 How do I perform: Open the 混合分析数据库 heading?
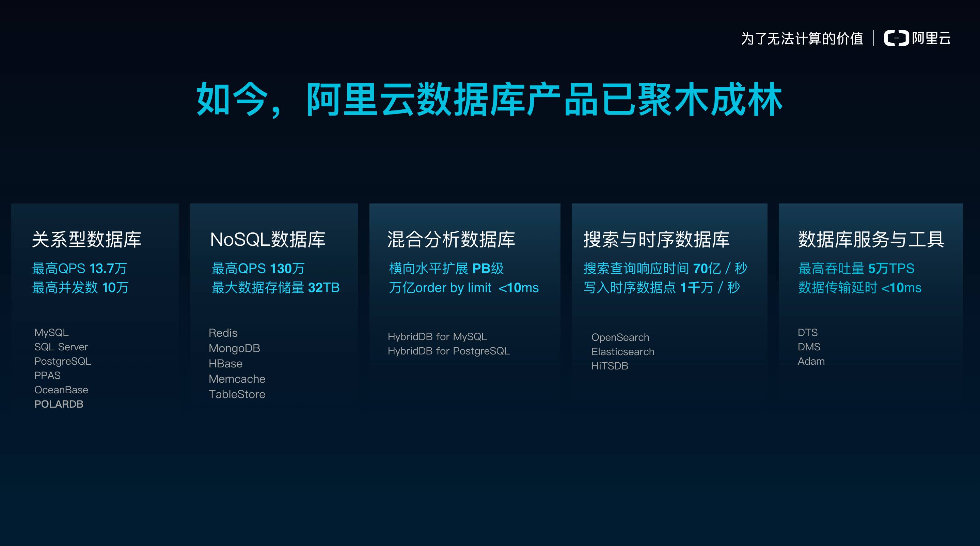click(x=451, y=240)
